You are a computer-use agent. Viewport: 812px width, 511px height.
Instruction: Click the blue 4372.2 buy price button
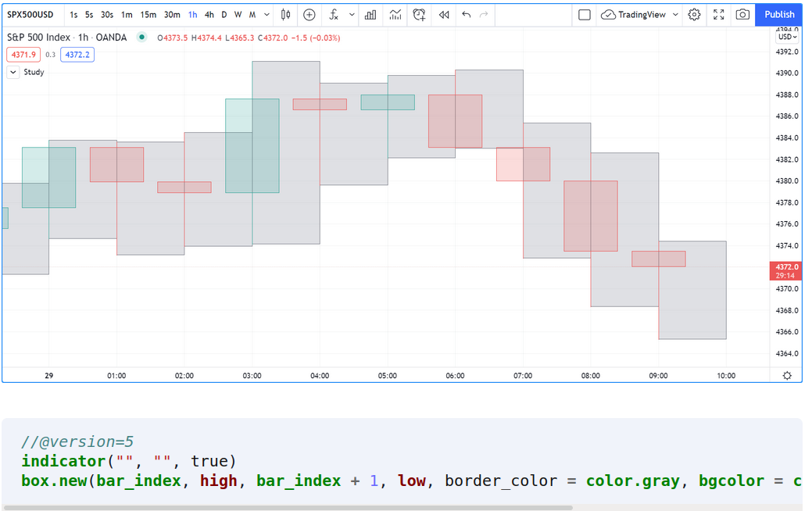pos(77,55)
